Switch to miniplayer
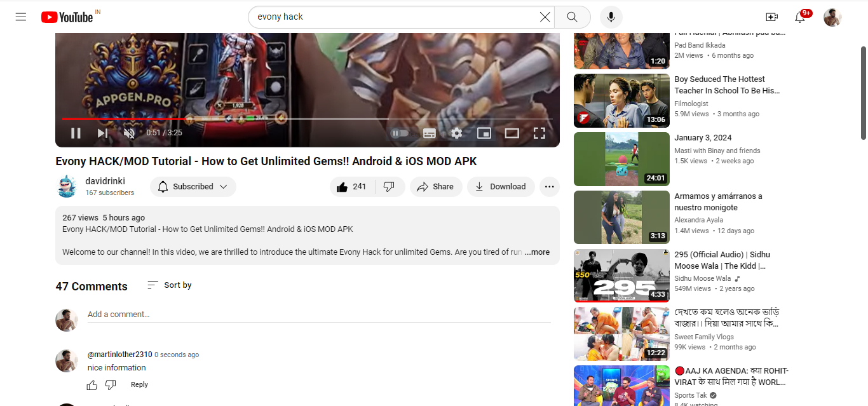Screen dimensions: 868x406 point(484,133)
